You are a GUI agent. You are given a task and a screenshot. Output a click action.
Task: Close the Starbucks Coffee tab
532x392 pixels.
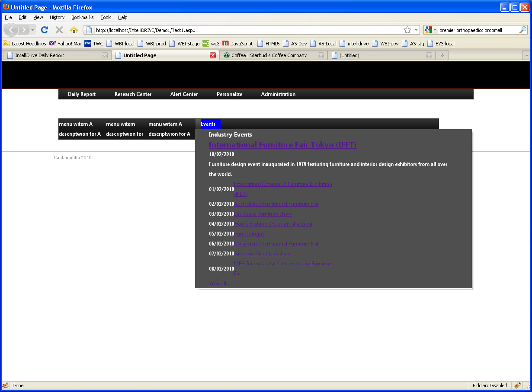click(321, 55)
